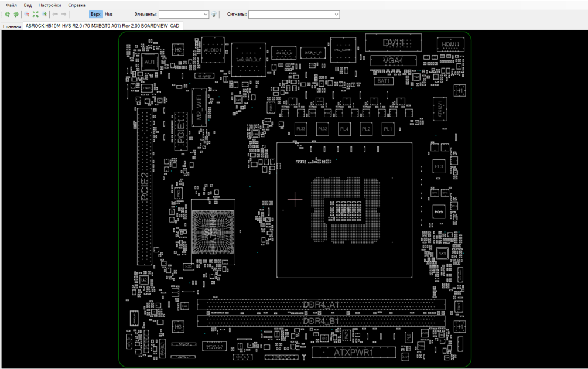Select the CPU socket pin grid
The width and height of the screenshot is (588, 369).
(x=346, y=210)
